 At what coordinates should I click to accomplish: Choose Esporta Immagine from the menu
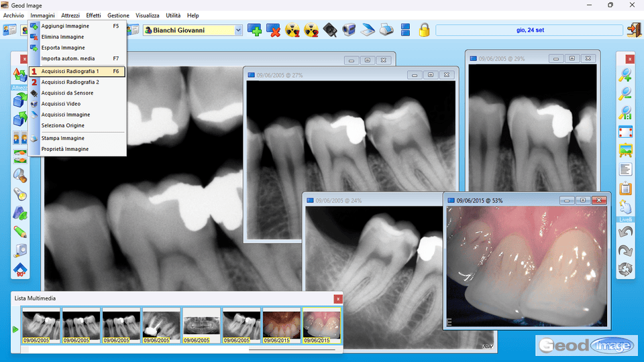[76, 48]
